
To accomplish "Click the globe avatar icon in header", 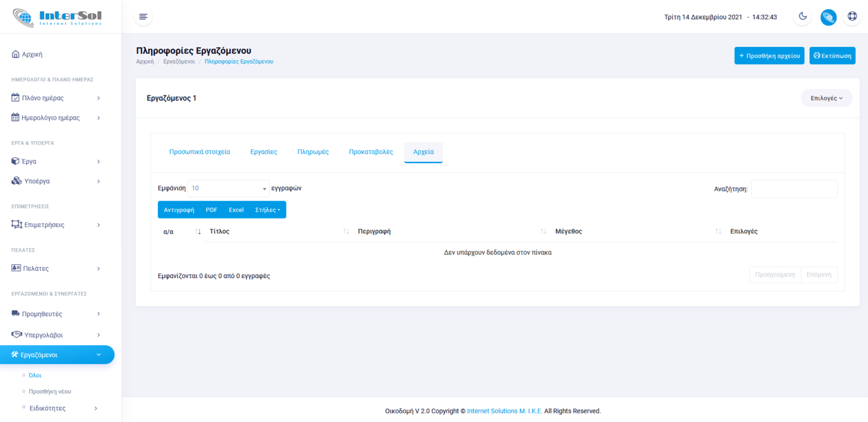I will tap(828, 17).
